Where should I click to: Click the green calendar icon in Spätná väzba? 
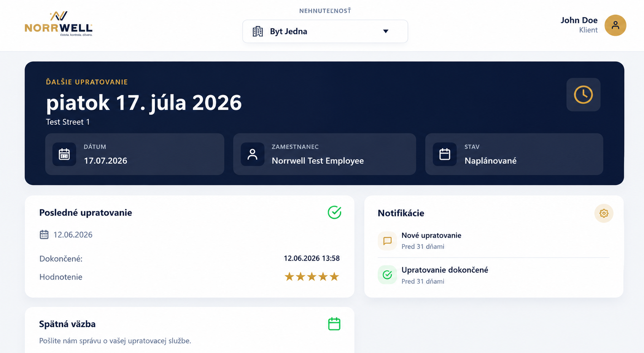coord(334,324)
